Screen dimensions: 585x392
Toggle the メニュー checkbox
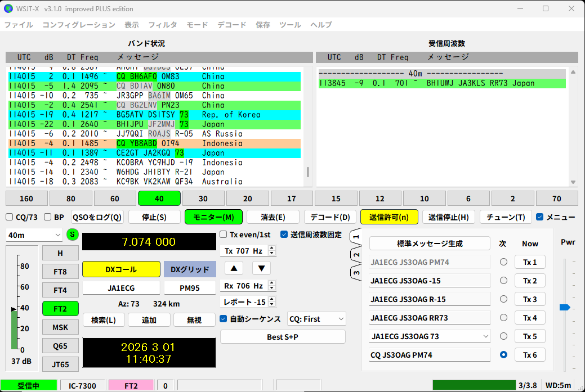(539, 217)
